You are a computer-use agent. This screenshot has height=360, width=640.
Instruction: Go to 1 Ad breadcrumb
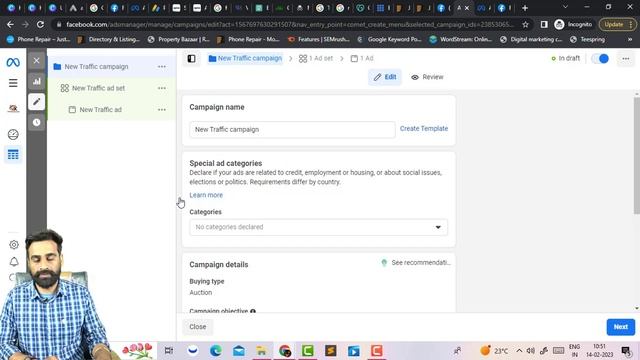tap(362, 58)
